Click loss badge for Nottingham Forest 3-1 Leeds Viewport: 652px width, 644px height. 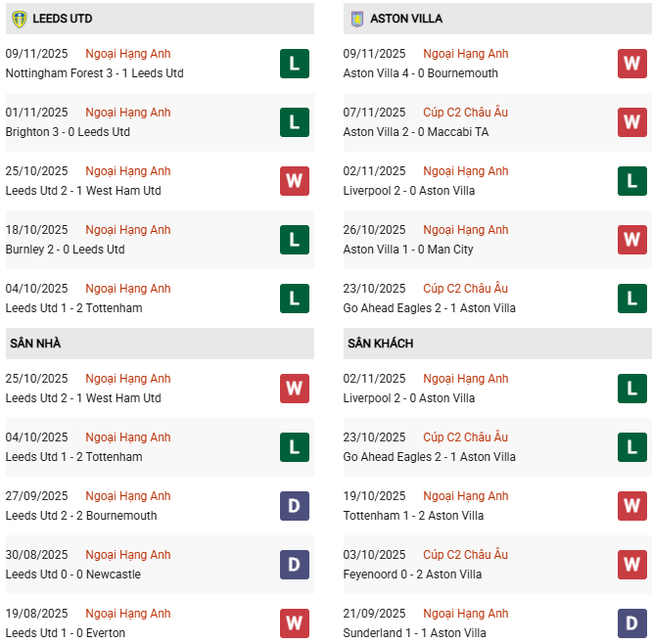(294, 64)
